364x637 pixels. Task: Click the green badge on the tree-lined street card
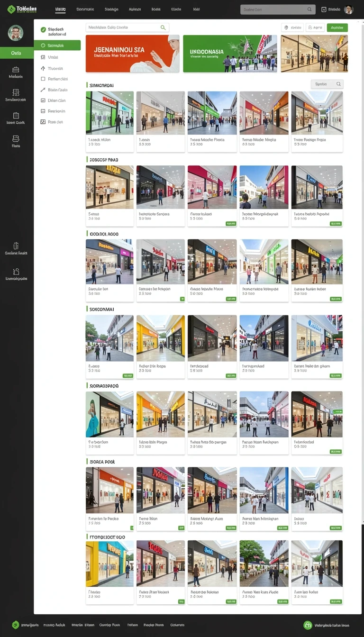click(x=283, y=601)
